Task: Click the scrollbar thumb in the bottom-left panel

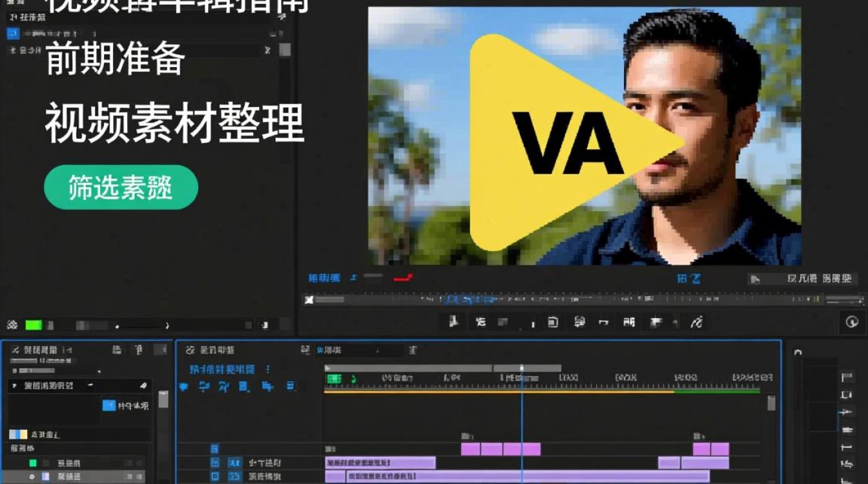Action: click(163, 399)
